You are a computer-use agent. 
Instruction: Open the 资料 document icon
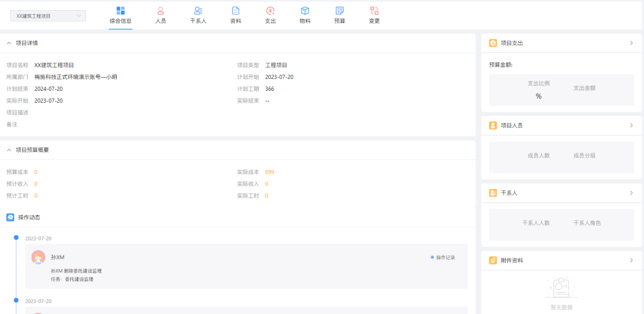click(236, 11)
